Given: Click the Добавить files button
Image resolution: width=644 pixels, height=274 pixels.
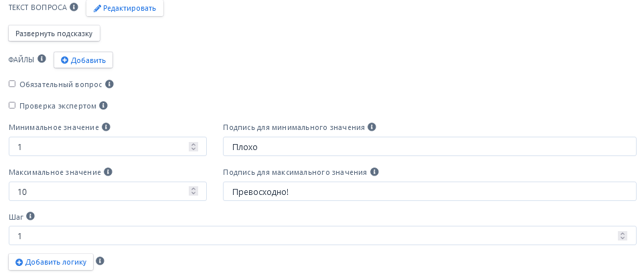Looking at the screenshot, I should pos(84,60).
